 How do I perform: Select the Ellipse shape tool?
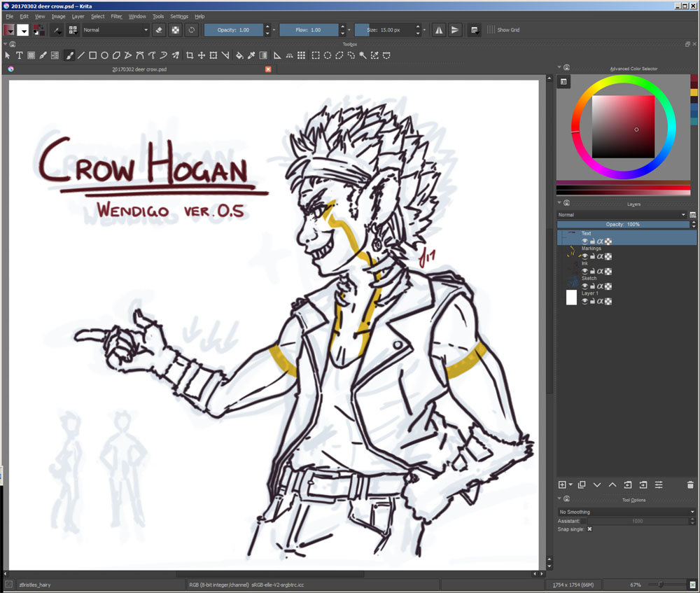[104, 55]
